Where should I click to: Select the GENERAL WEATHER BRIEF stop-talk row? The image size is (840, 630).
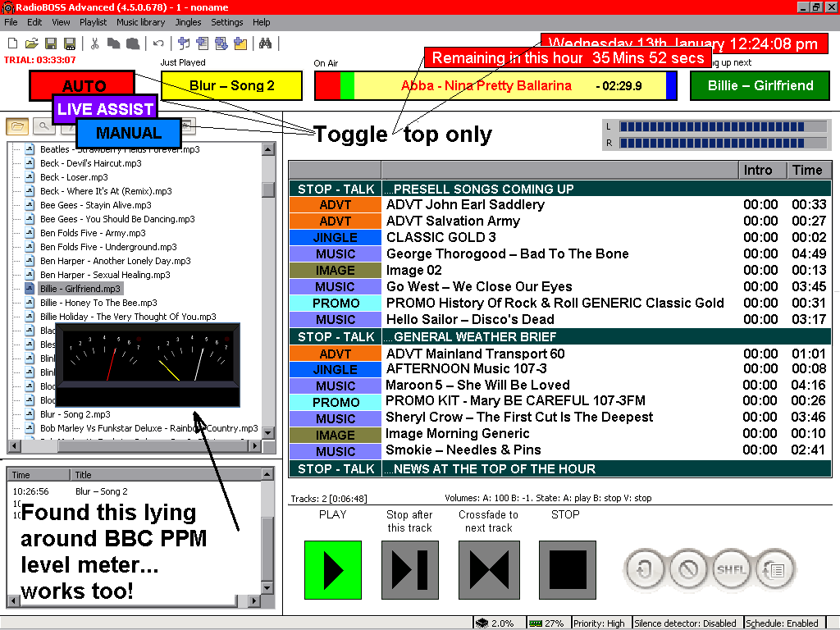click(x=559, y=336)
